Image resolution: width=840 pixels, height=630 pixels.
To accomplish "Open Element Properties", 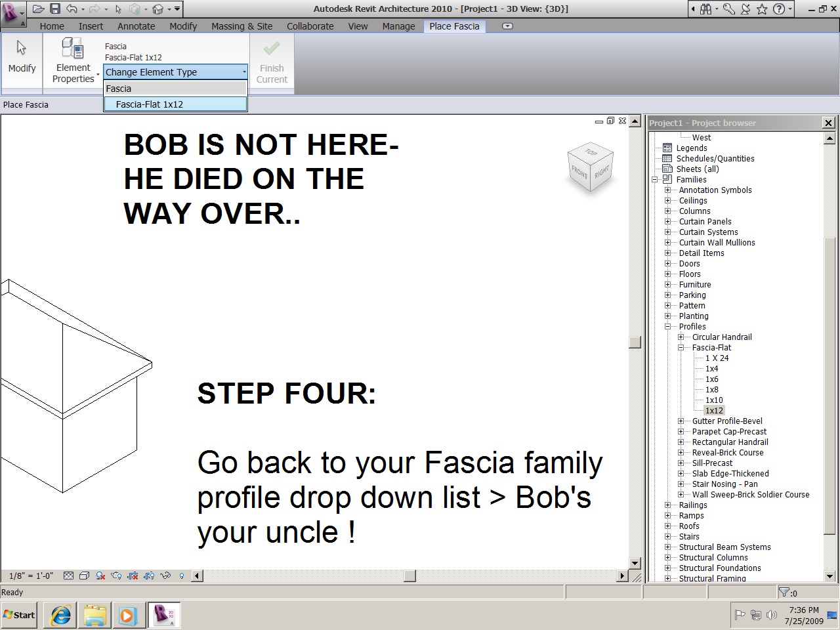I will [73, 60].
